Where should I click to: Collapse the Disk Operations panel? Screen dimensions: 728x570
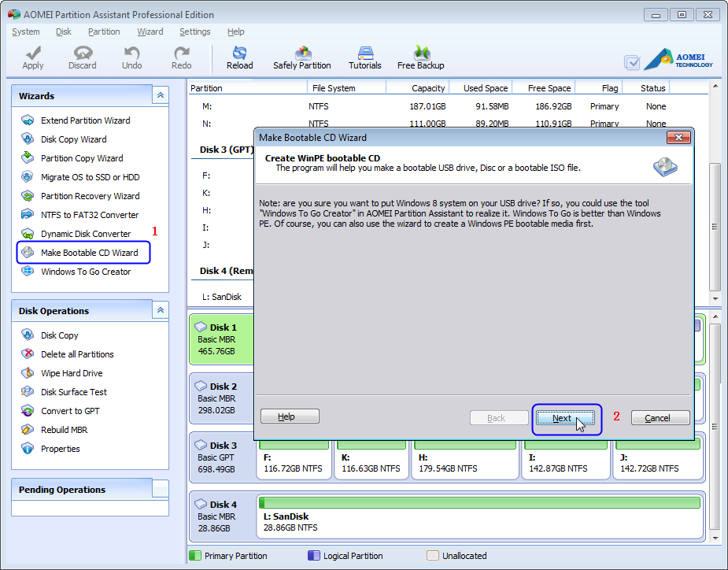pos(160,310)
